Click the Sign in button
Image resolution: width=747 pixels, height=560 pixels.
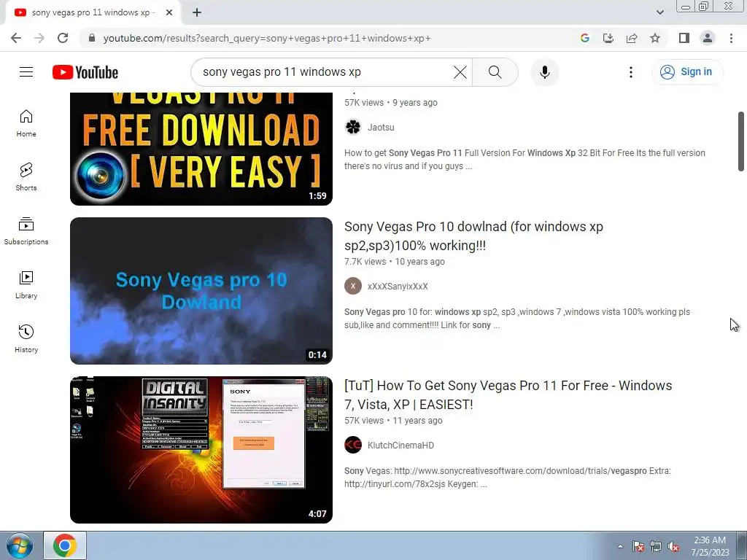point(686,72)
